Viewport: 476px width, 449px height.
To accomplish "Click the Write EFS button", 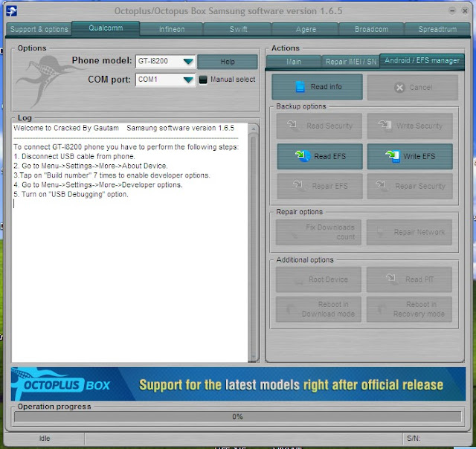I will [410, 157].
